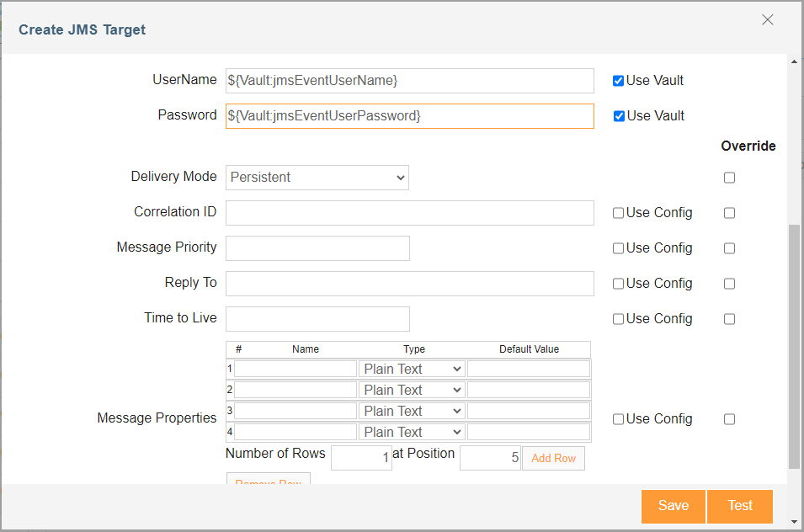
Task: Click the Name field in row 2
Action: [x=296, y=390]
